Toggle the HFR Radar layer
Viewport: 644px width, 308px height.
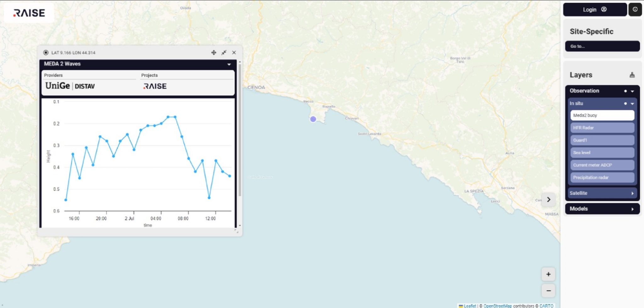[602, 128]
